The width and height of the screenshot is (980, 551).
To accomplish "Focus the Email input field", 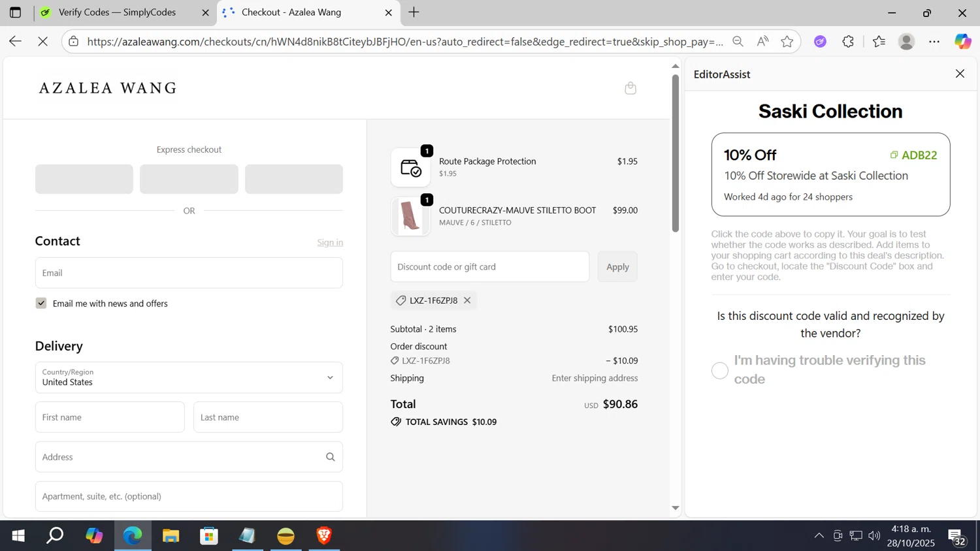I will point(189,273).
